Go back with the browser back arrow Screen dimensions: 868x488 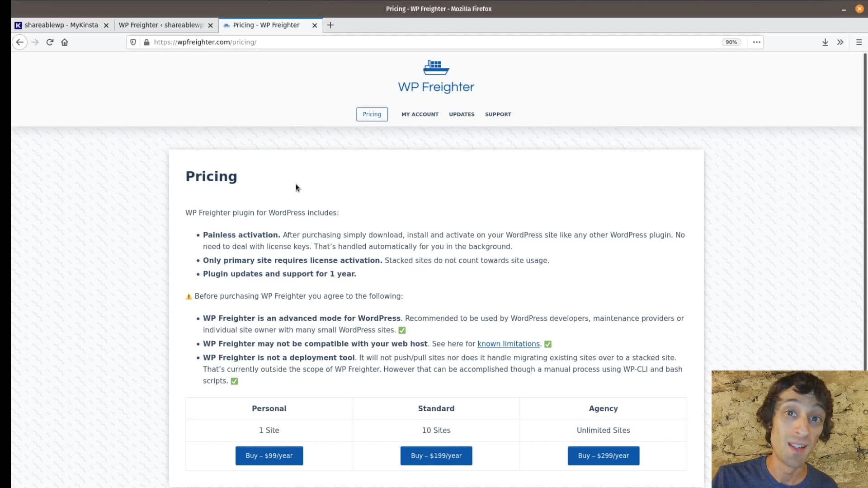(x=19, y=42)
